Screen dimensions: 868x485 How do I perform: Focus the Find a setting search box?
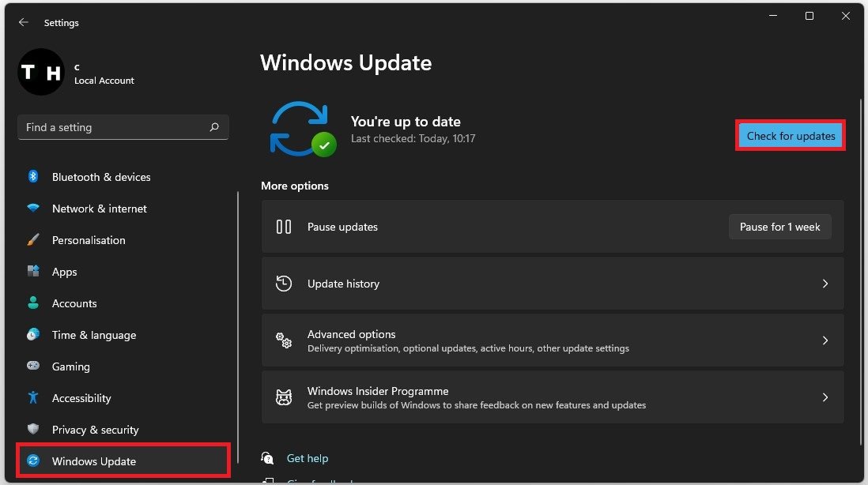click(x=123, y=127)
